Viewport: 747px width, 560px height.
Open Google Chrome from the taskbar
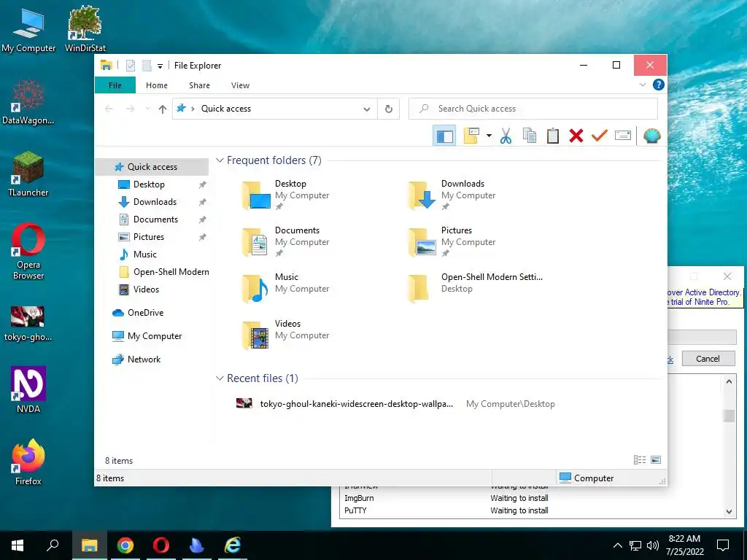click(x=125, y=545)
